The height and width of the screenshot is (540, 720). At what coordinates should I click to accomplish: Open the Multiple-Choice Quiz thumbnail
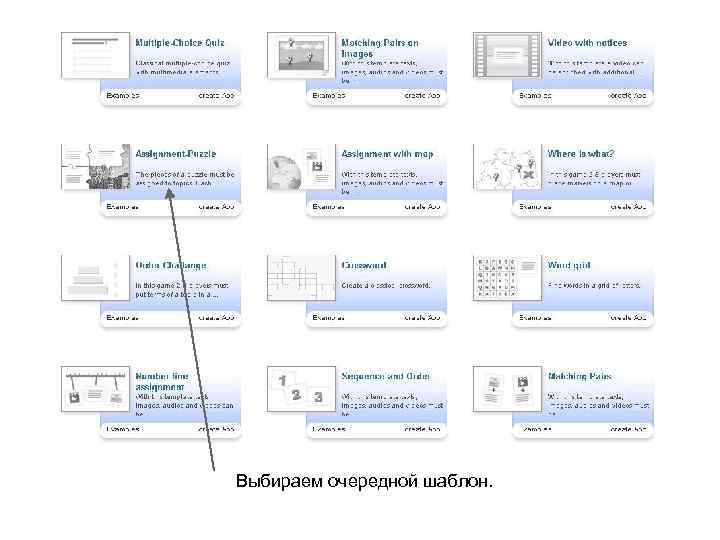tap(96, 56)
